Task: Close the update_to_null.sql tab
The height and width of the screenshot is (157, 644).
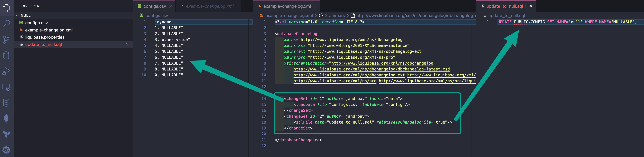Action: [531, 6]
